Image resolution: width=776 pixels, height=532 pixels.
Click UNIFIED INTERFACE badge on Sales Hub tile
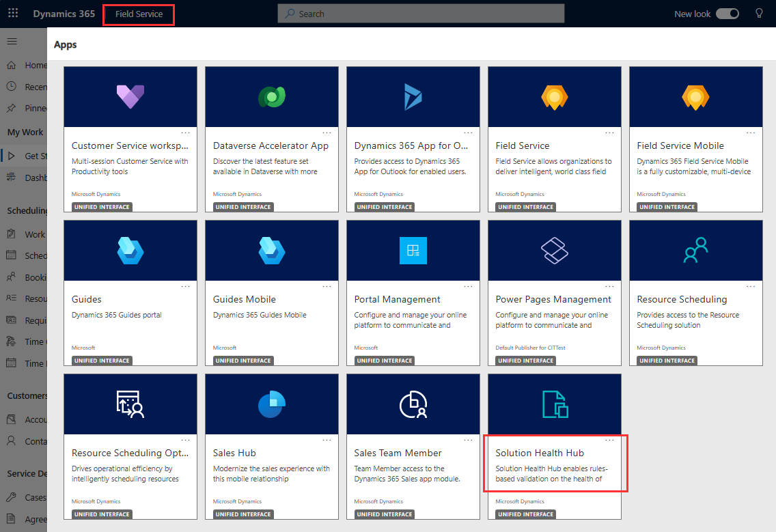[243, 514]
